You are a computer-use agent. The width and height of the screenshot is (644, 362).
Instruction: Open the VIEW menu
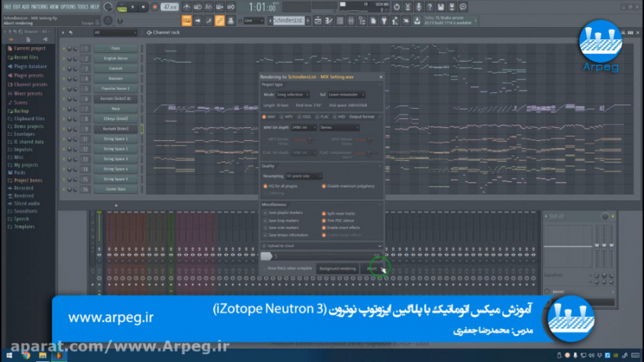point(54,7)
